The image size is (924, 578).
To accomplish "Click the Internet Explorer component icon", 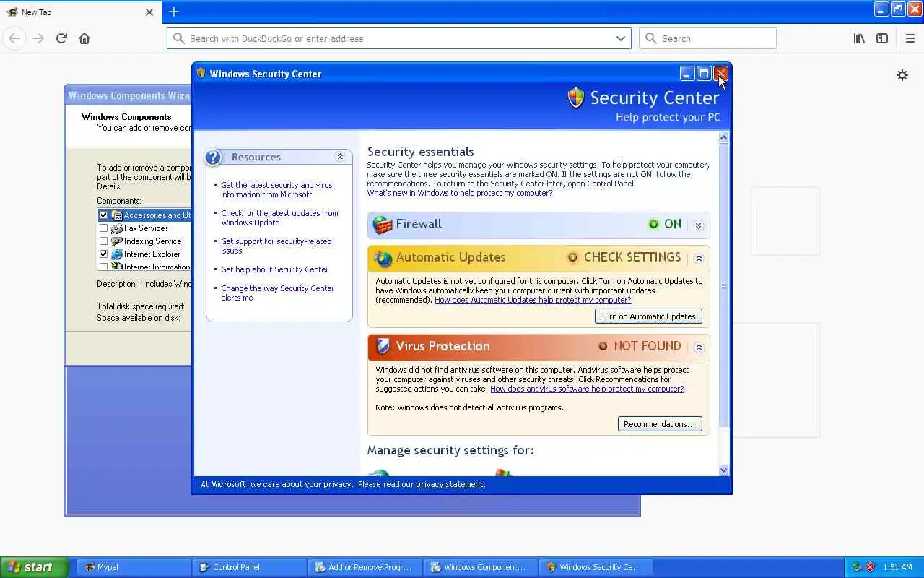I will pos(117,254).
